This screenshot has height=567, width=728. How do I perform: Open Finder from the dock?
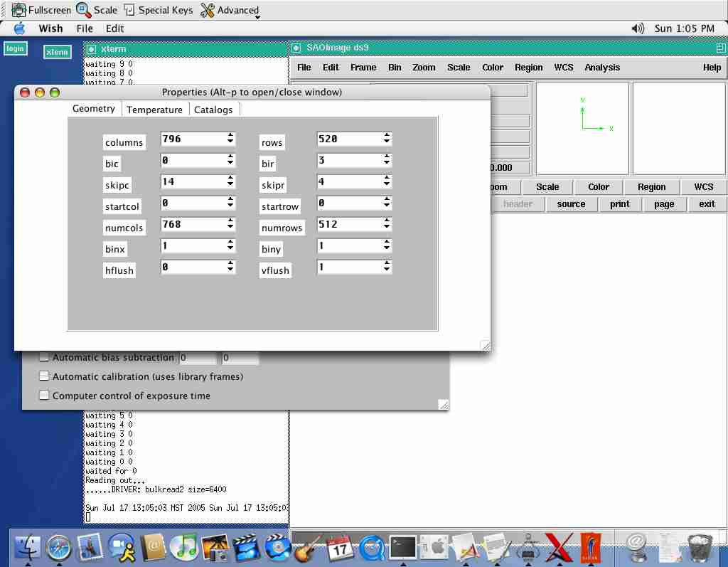coord(28,546)
